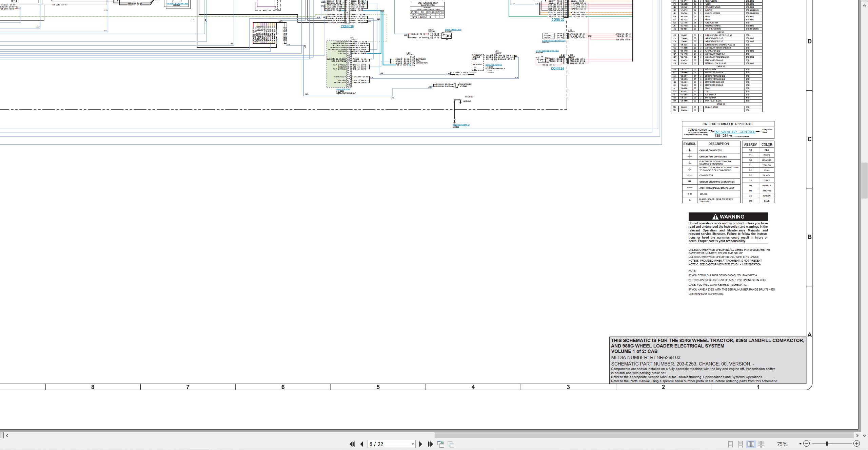The width and height of the screenshot is (868, 450).
Task: Click the CUSTOMER DATA CONNECTION label
Action: point(421,61)
